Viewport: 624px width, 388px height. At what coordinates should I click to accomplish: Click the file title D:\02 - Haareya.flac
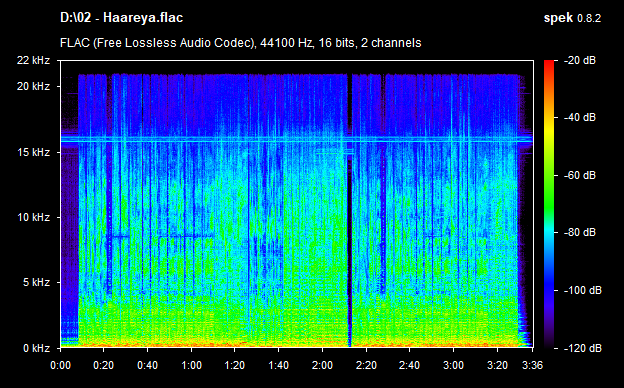point(121,18)
